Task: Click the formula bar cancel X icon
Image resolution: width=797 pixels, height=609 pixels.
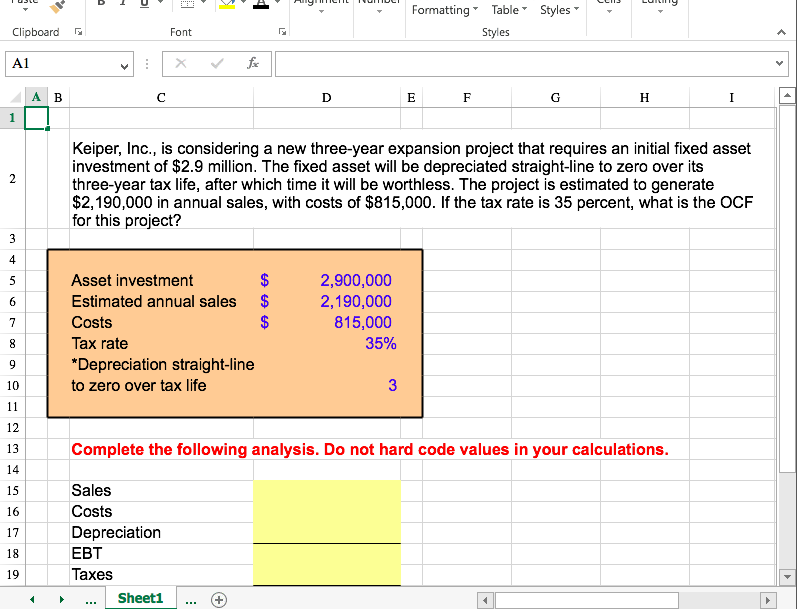Action: pyautogui.click(x=180, y=64)
